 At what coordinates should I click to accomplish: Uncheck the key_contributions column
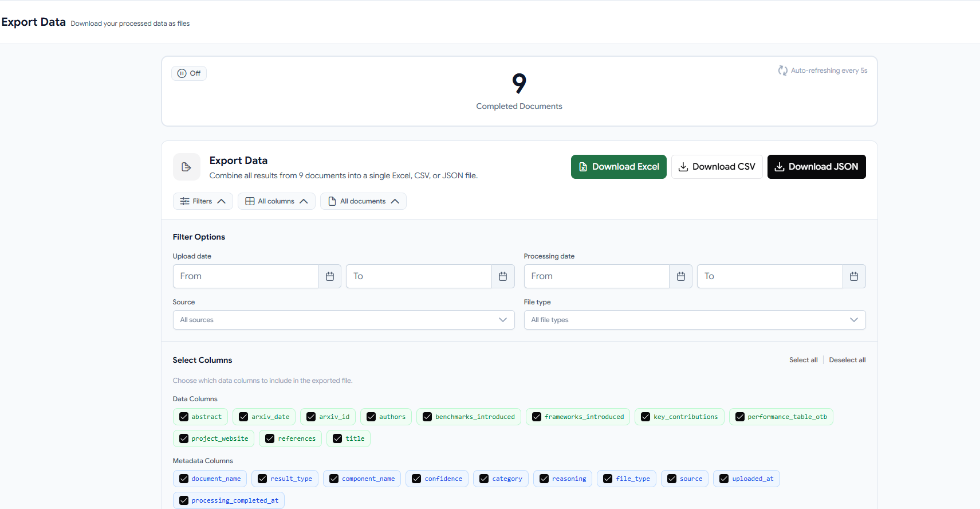pyautogui.click(x=646, y=417)
